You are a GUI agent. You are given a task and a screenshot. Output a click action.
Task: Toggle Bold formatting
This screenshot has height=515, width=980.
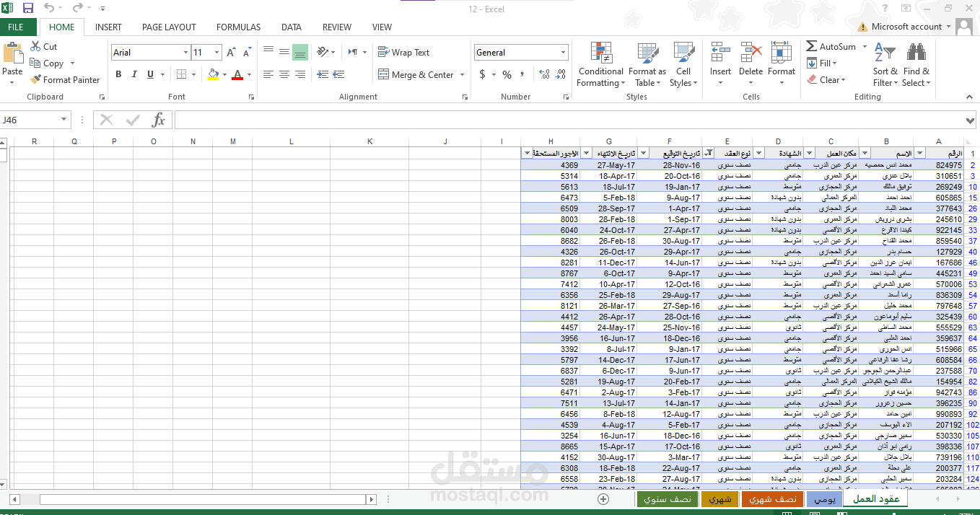118,74
